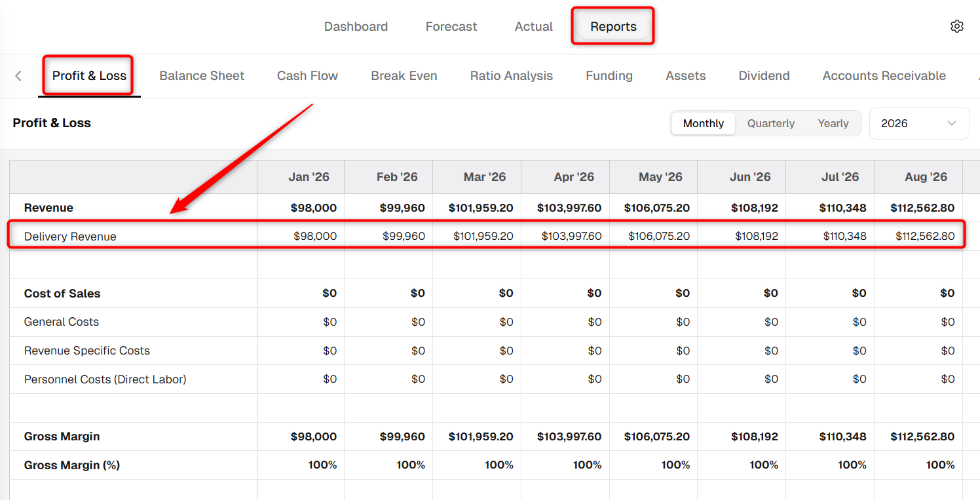Switch view to Yearly
980x500 pixels.
(x=833, y=123)
